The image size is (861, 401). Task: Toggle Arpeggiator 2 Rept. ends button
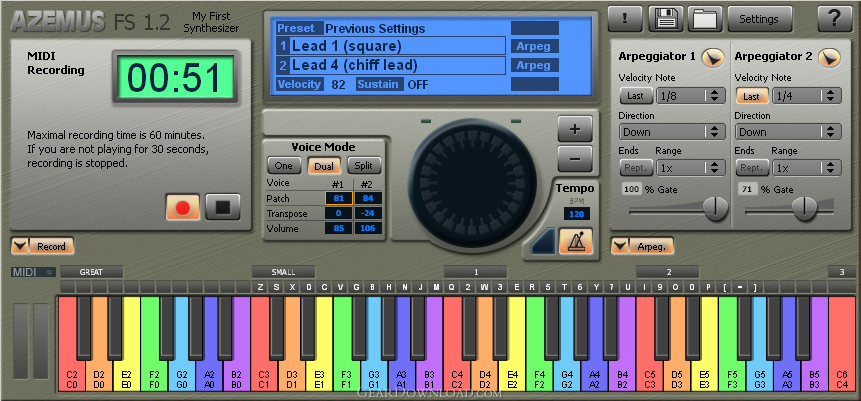pyautogui.click(x=752, y=168)
